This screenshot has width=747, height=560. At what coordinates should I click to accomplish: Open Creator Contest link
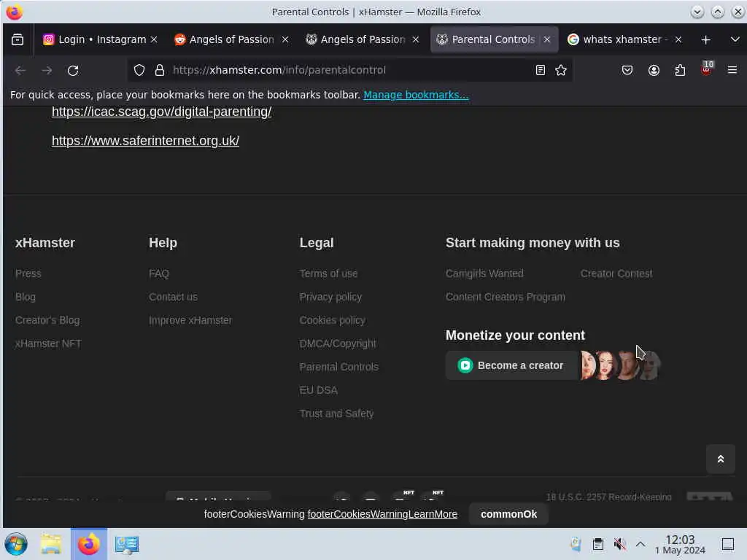pyautogui.click(x=616, y=273)
